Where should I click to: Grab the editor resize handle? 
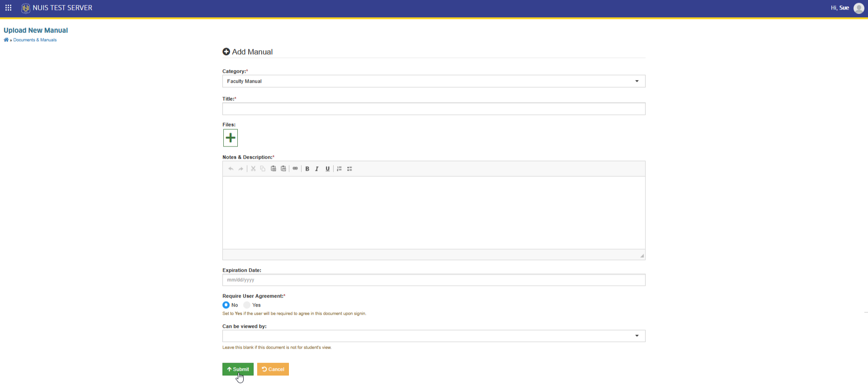coord(642,256)
